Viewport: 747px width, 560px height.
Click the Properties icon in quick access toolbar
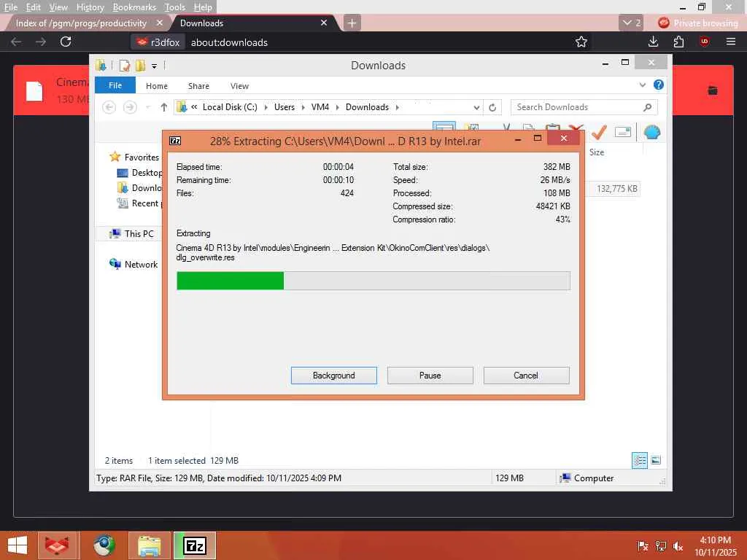pyautogui.click(x=124, y=65)
